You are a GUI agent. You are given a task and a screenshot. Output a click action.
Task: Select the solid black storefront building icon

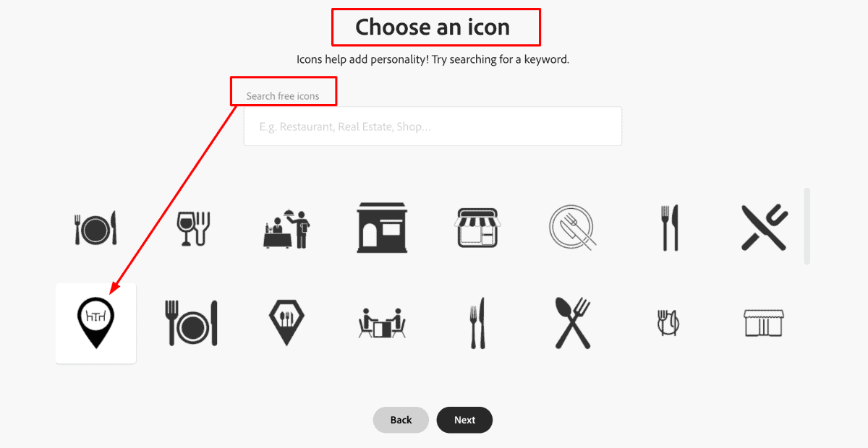(382, 228)
